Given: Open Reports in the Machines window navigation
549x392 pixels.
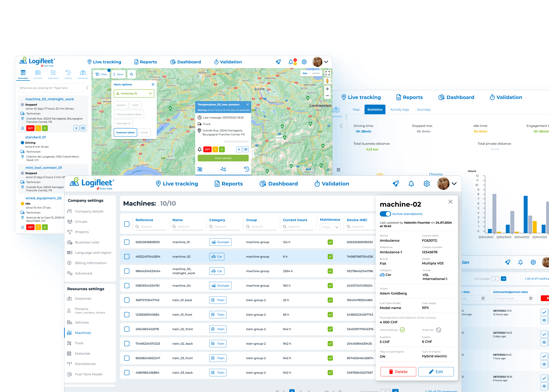Looking at the screenshot, I should 228,184.
